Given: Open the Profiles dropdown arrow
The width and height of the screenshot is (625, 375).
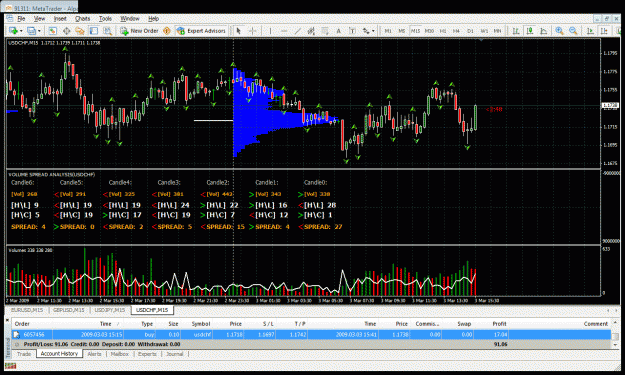Looking at the screenshot, I should pos(39,31).
